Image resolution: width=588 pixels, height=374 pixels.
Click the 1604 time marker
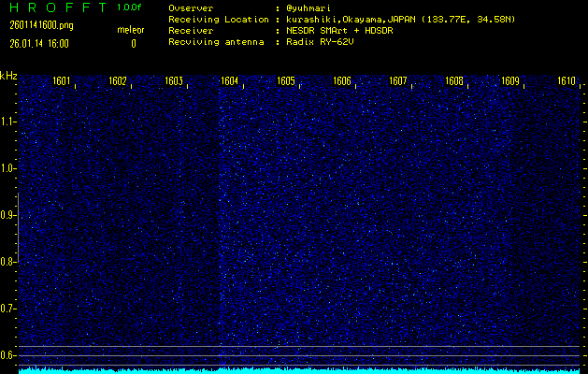click(230, 81)
